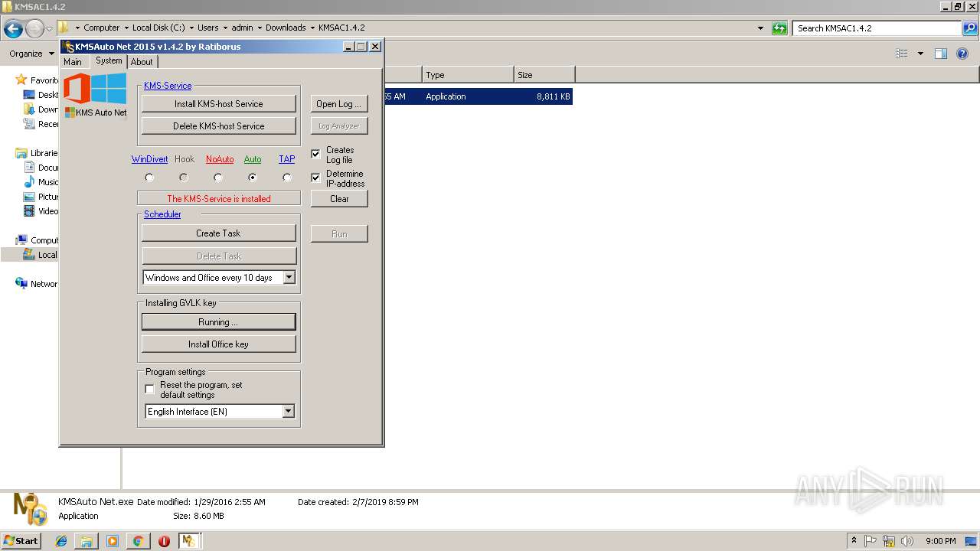The height and width of the screenshot is (551, 980).
Task: Expand the address bar history dropdown arrow
Action: click(x=760, y=28)
